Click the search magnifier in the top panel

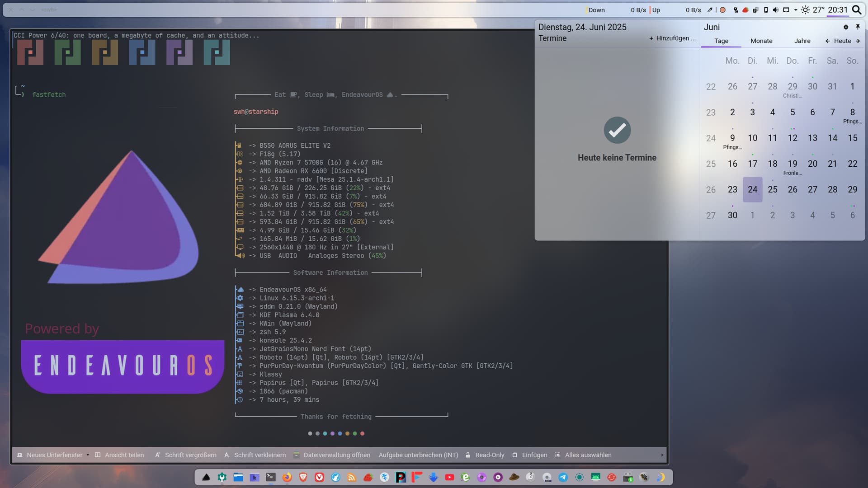click(x=857, y=10)
